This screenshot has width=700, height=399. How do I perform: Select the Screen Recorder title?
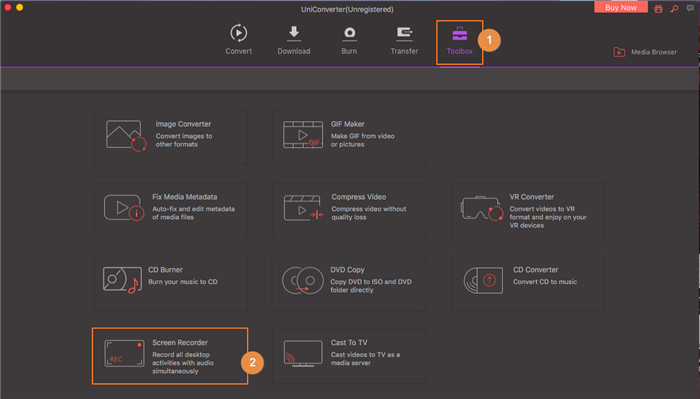(180, 343)
